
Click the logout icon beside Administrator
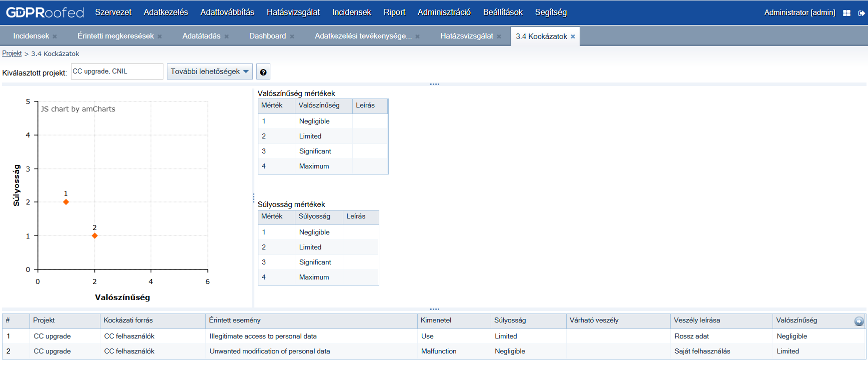[862, 13]
